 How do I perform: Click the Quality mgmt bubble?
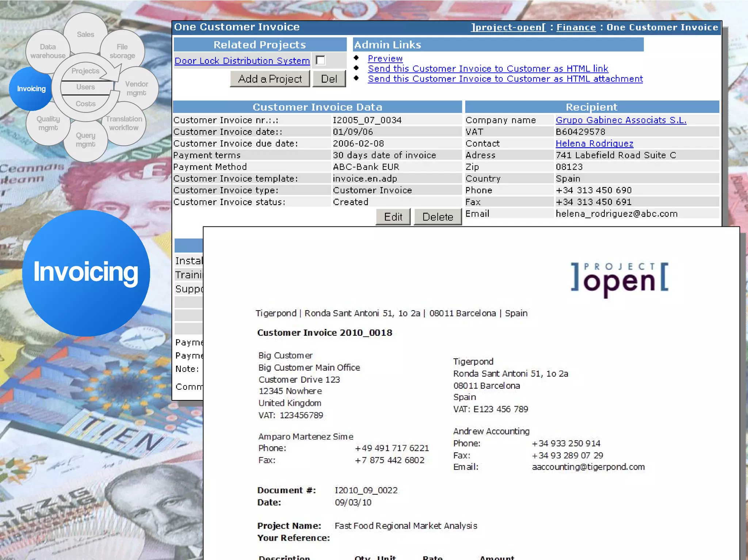pos(48,123)
